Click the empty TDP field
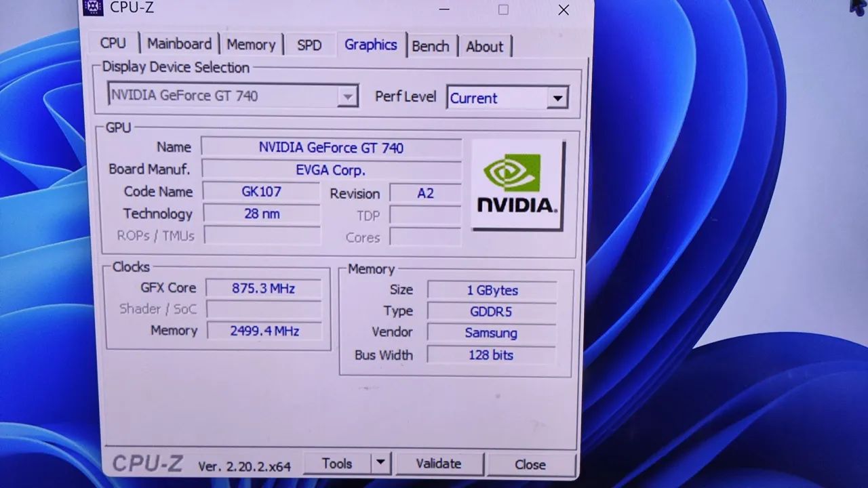Screen dimensions: 868x488 (x=425, y=216)
